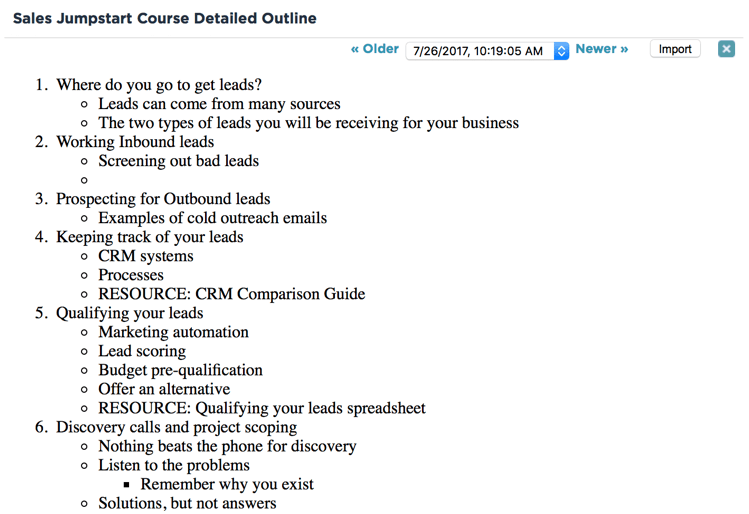This screenshot has height=514, width=749.
Task: Click the 'Where do you go to get leads?' item
Action: (159, 85)
